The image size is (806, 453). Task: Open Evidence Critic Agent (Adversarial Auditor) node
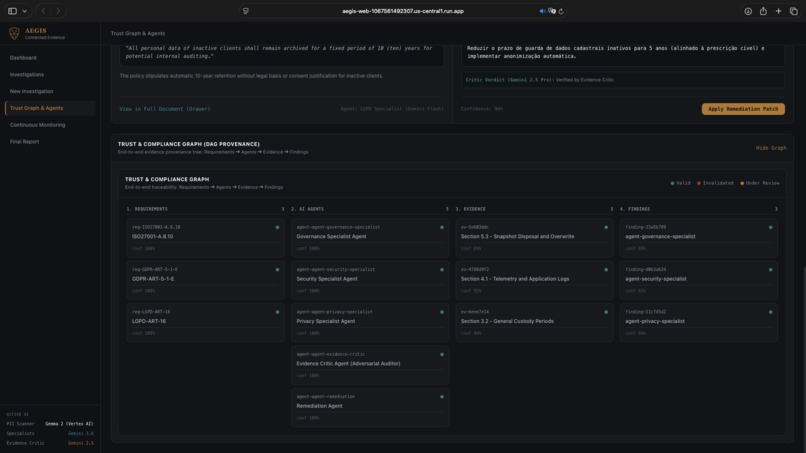pyautogui.click(x=370, y=365)
